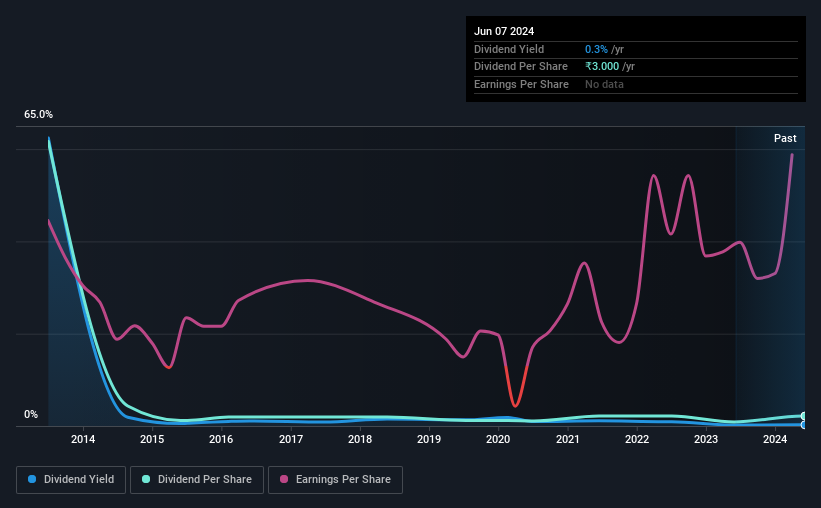Screen dimensions: 821x508
Task: Select the 2017 x-axis label
Action: coord(291,439)
